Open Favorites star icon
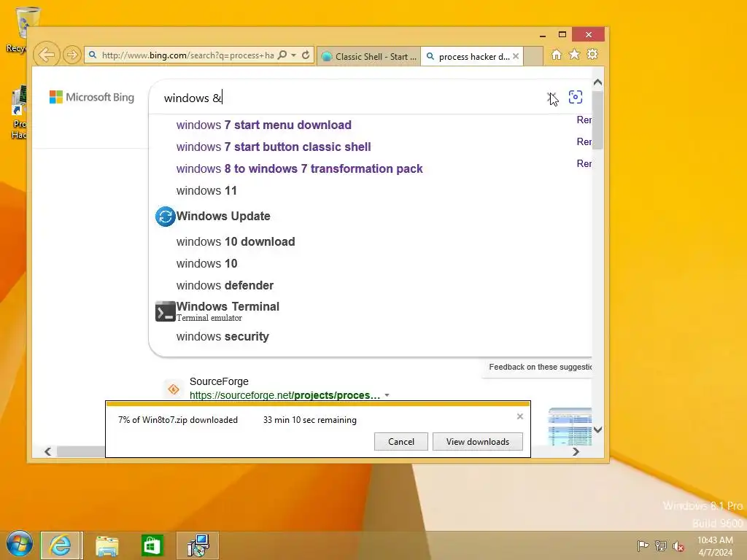This screenshot has width=747, height=560. 575,55
